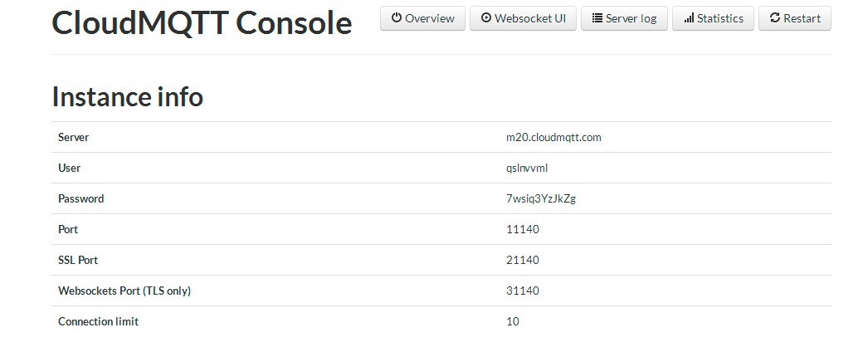Image resolution: width=868 pixels, height=347 pixels.
Task: Restart the instance
Action: click(795, 18)
